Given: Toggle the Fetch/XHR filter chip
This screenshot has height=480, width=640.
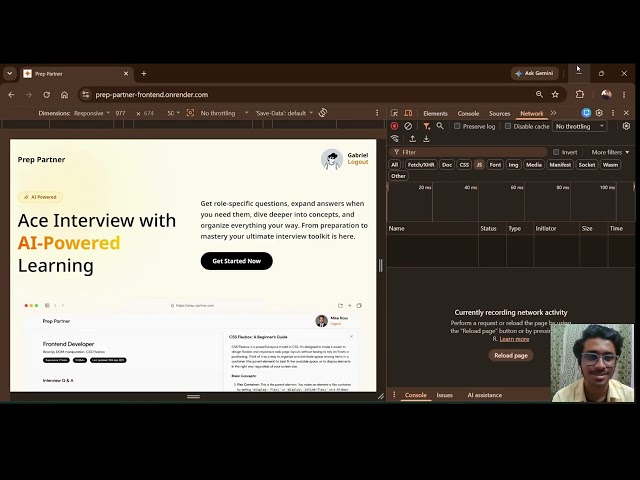Looking at the screenshot, I should point(421,165).
